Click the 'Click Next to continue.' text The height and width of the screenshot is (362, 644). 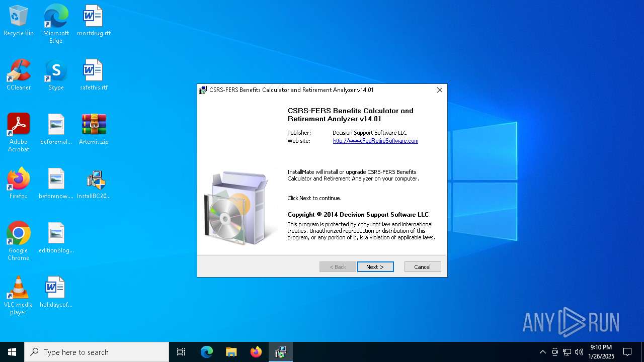pyautogui.click(x=314, y=198)
